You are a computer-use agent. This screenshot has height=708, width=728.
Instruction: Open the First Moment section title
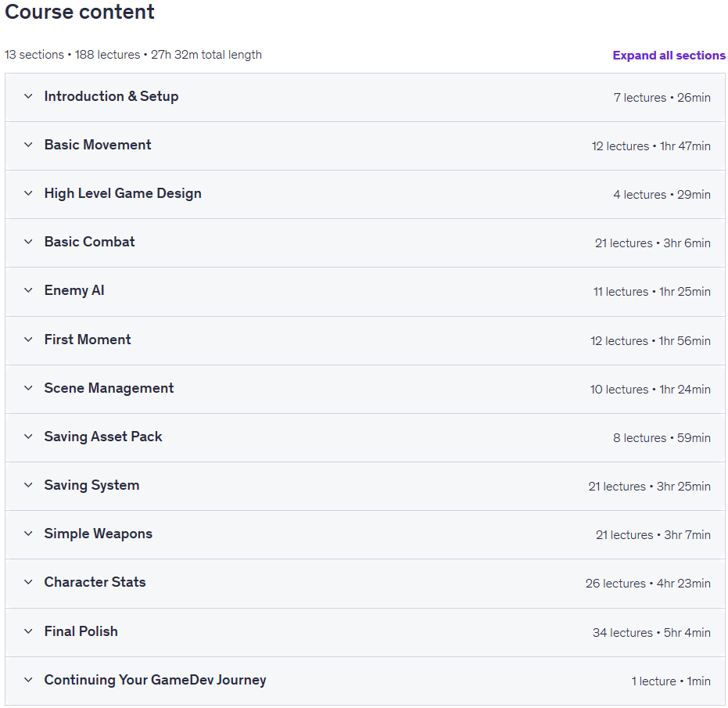[88, 339]
